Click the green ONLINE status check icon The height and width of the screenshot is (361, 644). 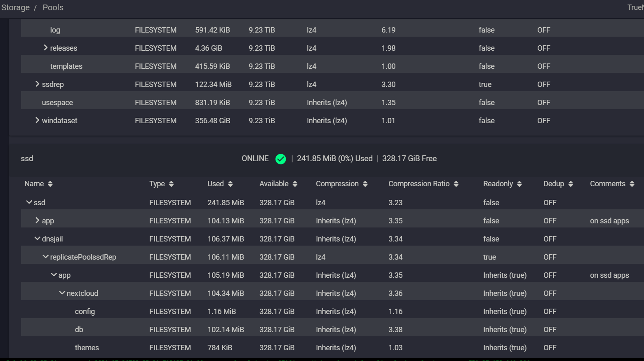[281, 159]
